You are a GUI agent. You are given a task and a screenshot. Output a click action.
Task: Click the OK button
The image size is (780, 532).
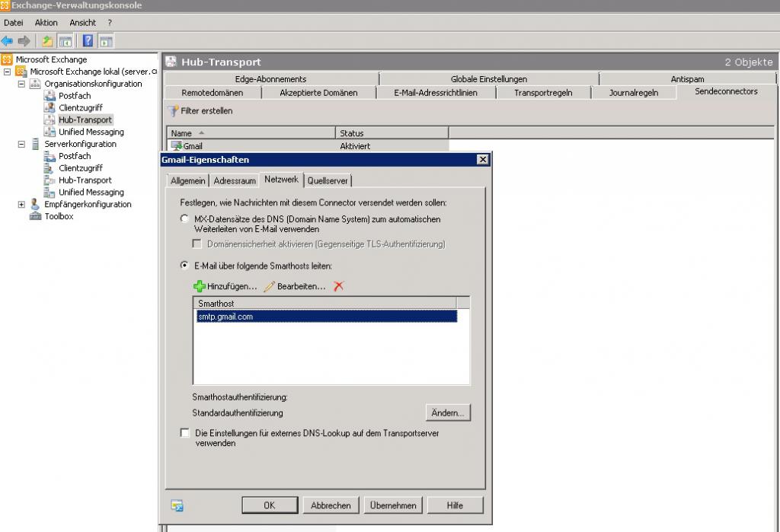click(x=270, y=505)
